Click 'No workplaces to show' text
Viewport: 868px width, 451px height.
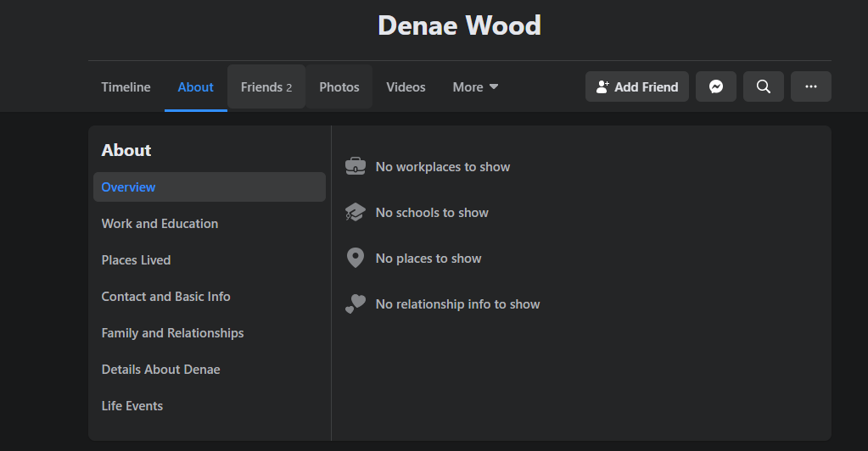[443, 166]
